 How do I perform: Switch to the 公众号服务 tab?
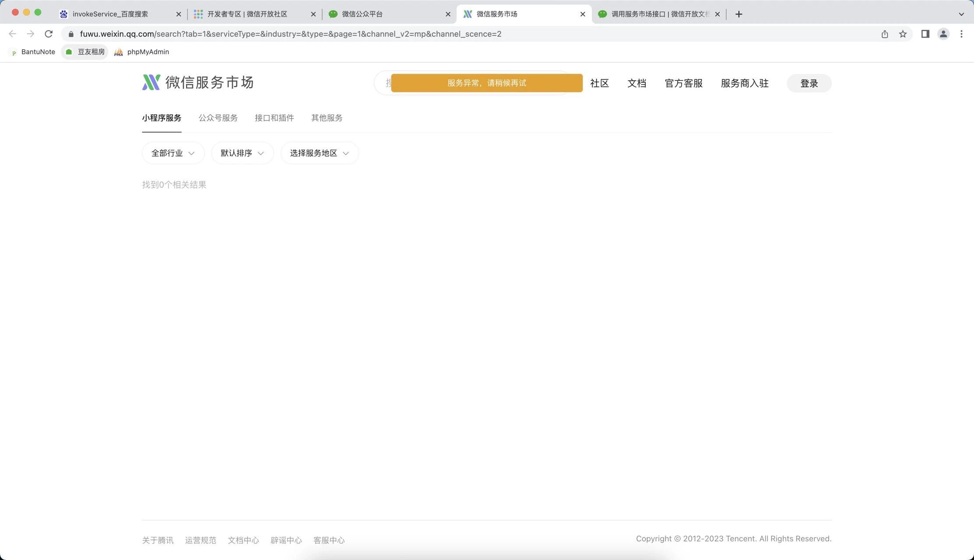click(x=218, y=118)
